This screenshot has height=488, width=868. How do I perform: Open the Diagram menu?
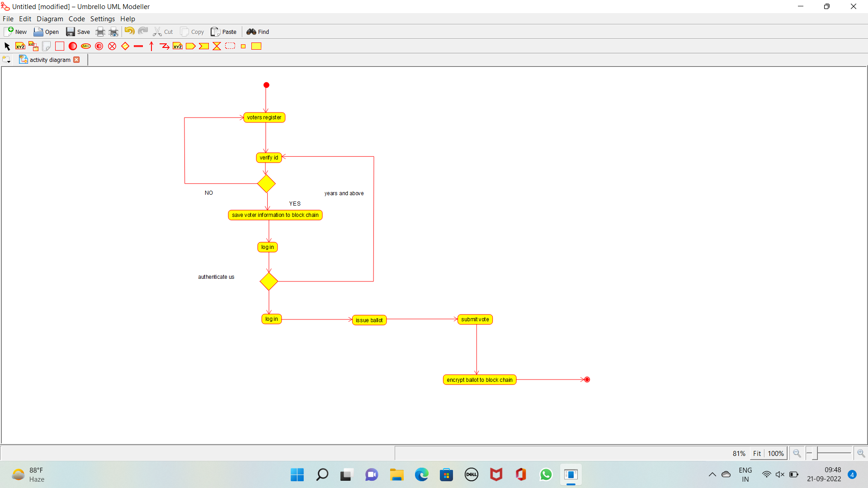[x=50, y=19]
